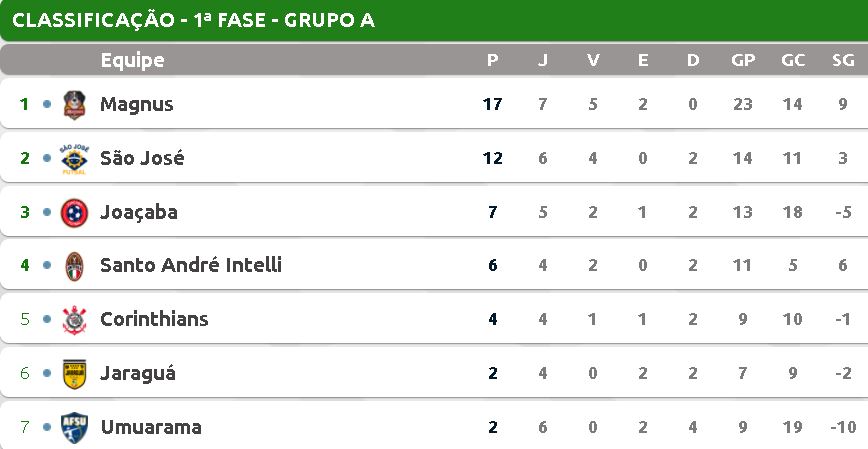Click the blue dot beside Jaraguá rank
868x449 pixels.
(x=47, y=373)
